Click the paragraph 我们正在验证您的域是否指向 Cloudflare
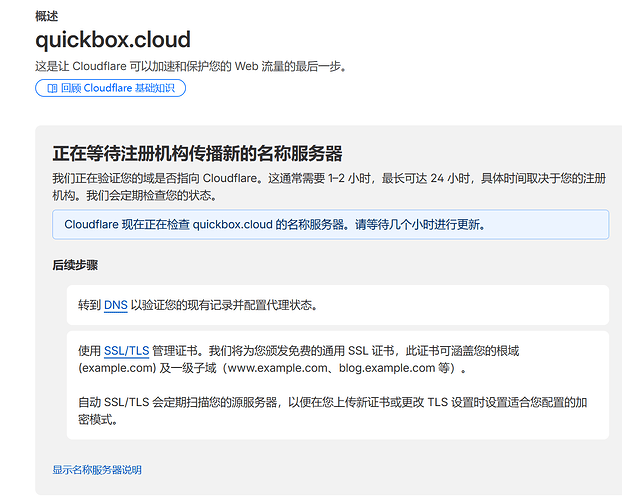The width and height of the screenshot is (622, 500). (x=329, y=187)
